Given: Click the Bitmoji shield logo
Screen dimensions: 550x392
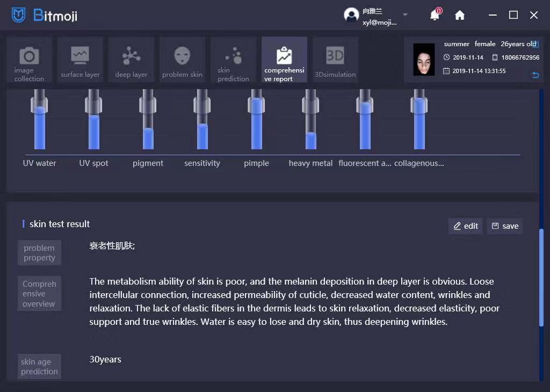Looking at the screenshot, I should 19,15.
